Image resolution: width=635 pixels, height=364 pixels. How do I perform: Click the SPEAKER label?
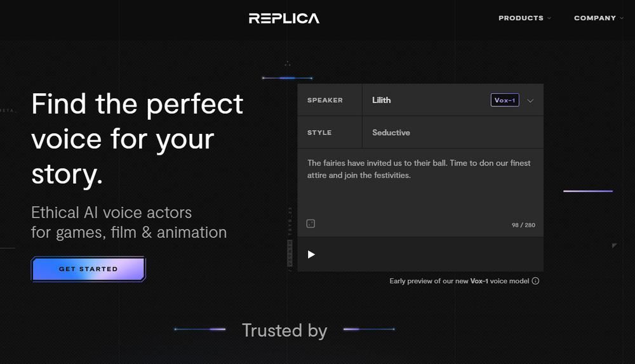[x=324, y=100]
